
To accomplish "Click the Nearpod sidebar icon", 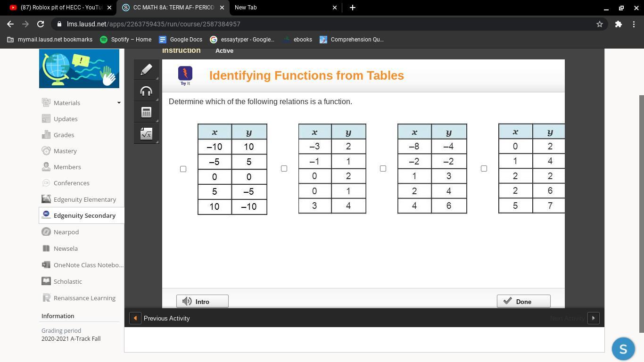I will click(46, 232).
